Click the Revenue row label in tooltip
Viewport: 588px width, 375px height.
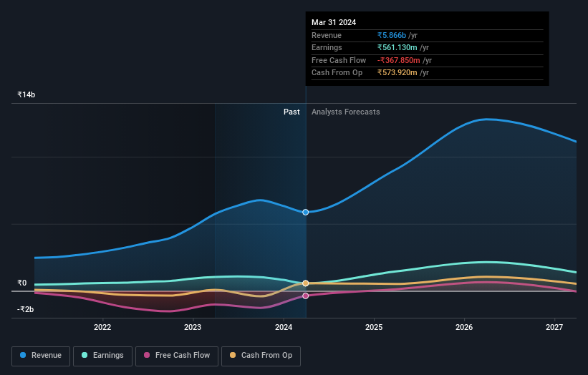(x=327, y=35)
